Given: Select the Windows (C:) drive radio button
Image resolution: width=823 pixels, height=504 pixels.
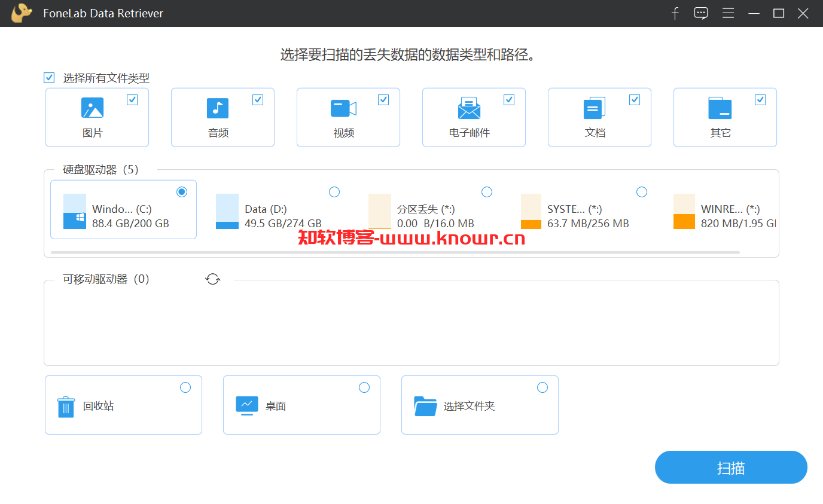Looking at the screenshot, I should point(182,191).
